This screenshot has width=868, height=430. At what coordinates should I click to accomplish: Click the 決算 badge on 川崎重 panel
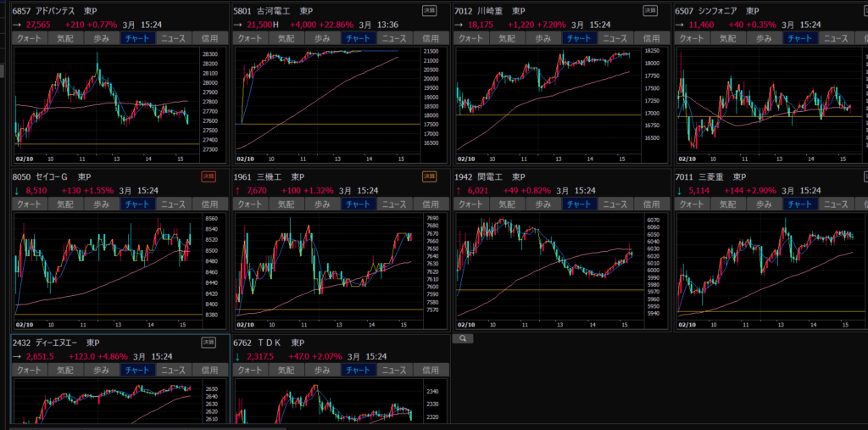click(x=650, y=10)
